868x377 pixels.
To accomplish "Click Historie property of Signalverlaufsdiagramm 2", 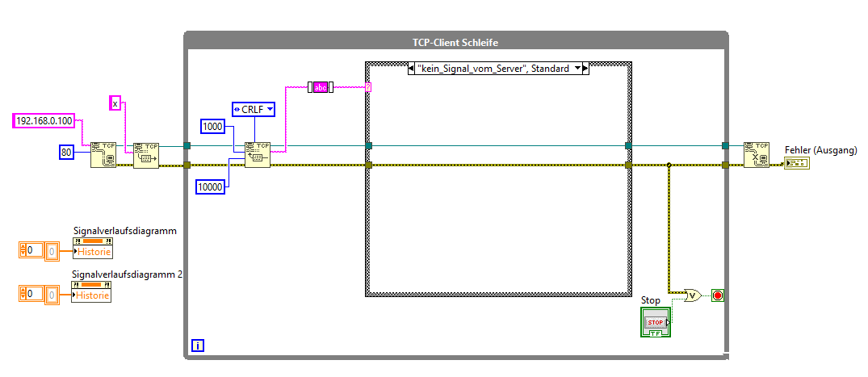I will (x=92, y=295).
